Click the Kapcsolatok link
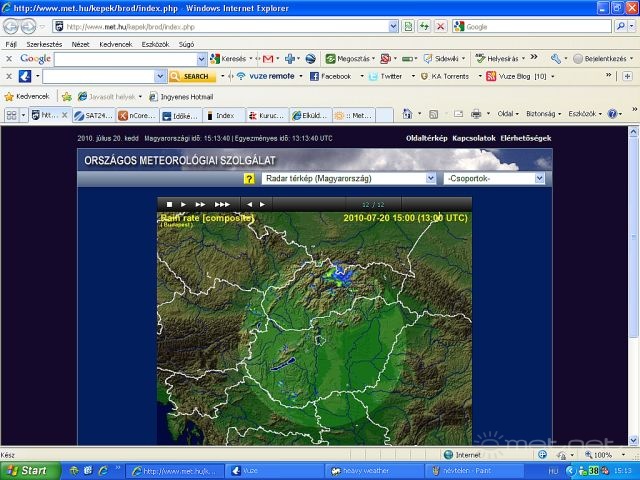 (x=474, y=138)
